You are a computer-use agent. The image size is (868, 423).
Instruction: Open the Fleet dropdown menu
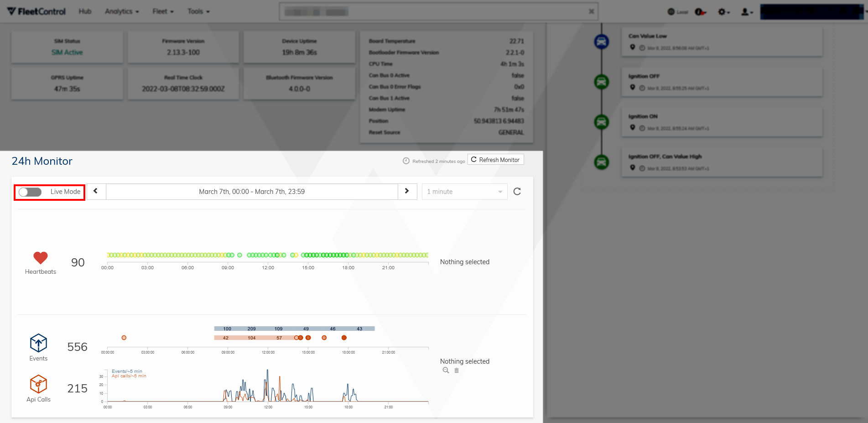[x=163, y=11]
